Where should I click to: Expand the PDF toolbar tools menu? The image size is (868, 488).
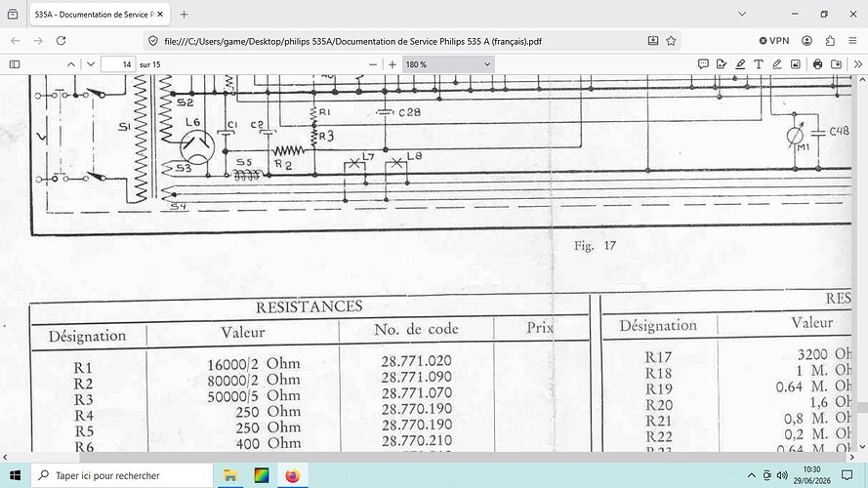[x=858, y=64]
